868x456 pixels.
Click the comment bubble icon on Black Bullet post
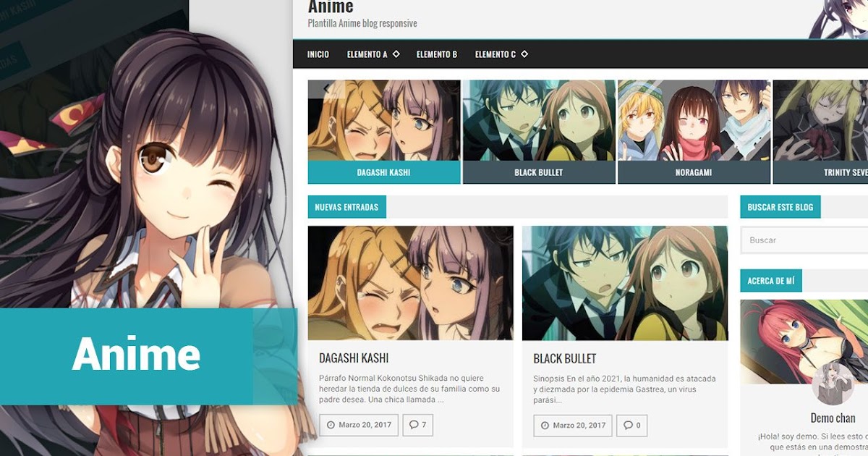point(629,426)
